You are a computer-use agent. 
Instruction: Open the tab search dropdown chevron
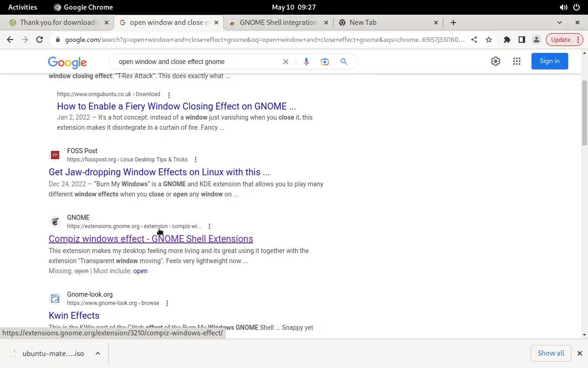pyautogui.click(x=559, y=22)
